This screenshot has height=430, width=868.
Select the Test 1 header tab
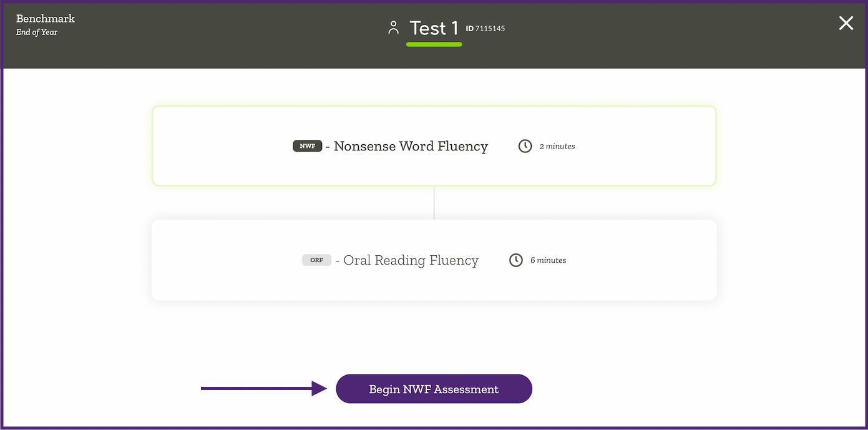[434, 27]
